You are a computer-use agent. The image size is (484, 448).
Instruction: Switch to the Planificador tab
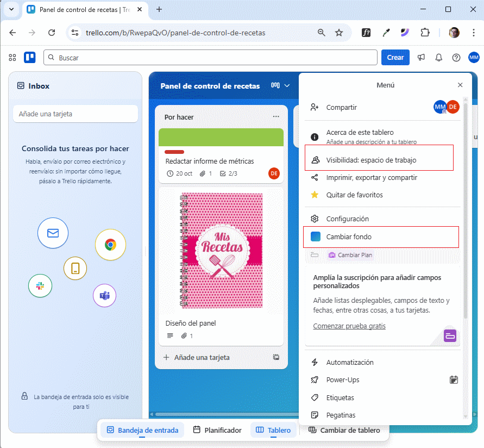point(217,430)
